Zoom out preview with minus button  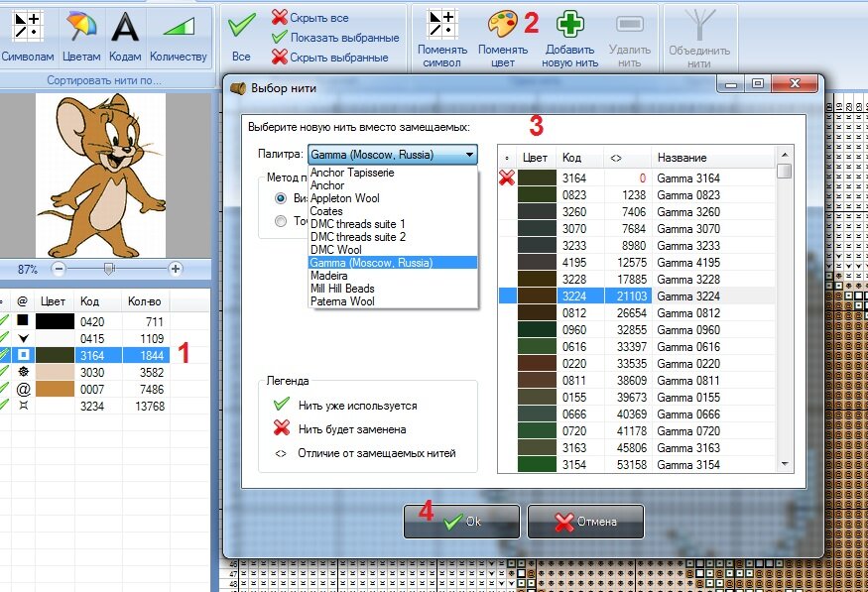coord(59,269)
